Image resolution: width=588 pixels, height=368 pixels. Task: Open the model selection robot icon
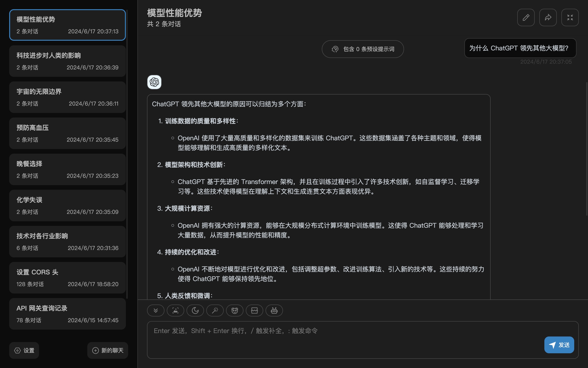click(x=274, y=310)
